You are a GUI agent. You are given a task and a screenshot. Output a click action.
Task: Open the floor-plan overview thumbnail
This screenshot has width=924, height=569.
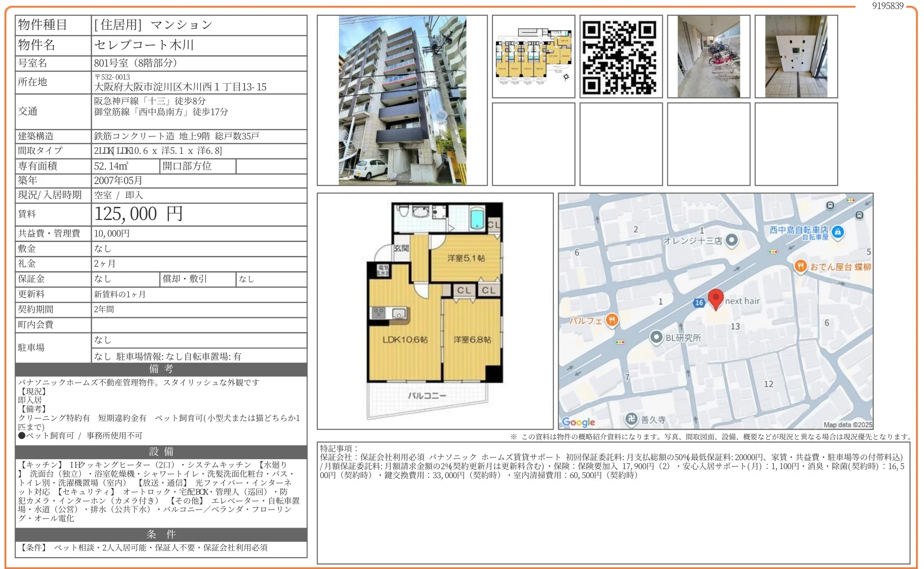[533, 57]
